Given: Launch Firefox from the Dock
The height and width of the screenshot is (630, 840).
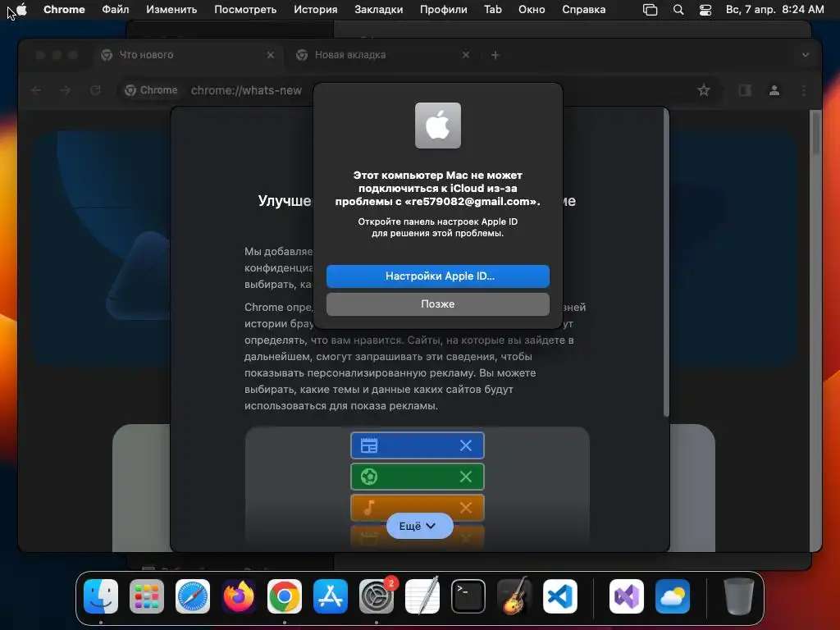Looking at the screenshot, I should pyautogui.click(x=239, y=596).
